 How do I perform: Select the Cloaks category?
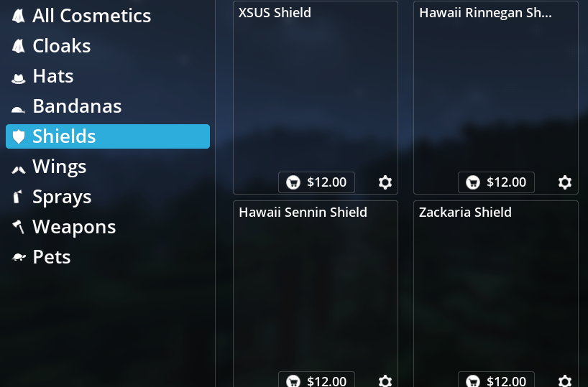[x=108, y=46]
